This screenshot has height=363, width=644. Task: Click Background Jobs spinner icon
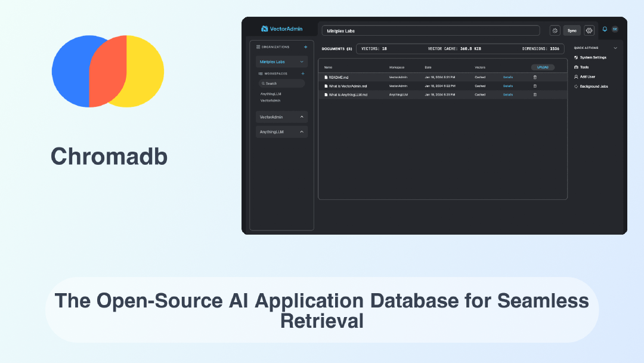point(576,87)
